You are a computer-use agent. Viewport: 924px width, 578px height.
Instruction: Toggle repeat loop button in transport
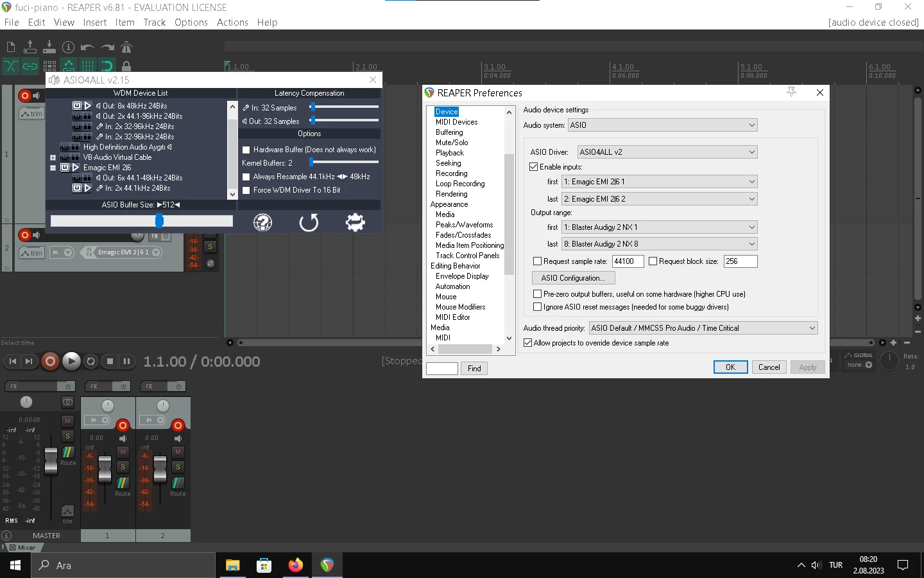91,362
